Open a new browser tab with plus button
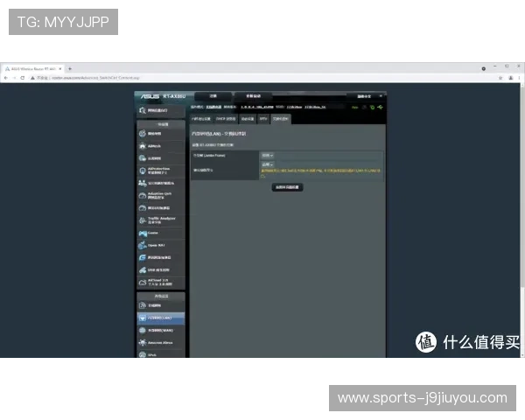Image resolution: width=525 pixels, height=420 pixels. 70,68
